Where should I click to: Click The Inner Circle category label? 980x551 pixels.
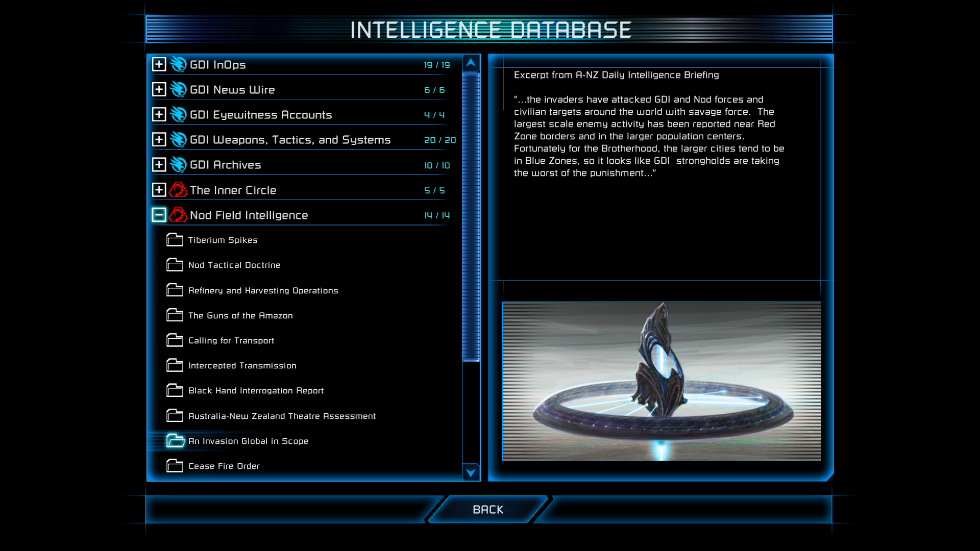click(233, 190)
